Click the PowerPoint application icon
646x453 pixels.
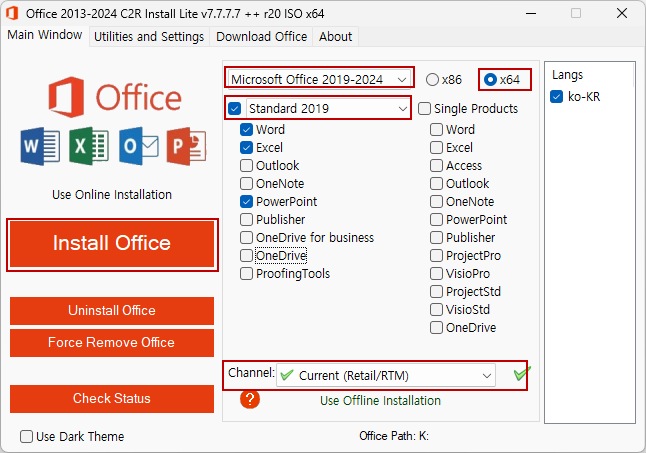186,146
